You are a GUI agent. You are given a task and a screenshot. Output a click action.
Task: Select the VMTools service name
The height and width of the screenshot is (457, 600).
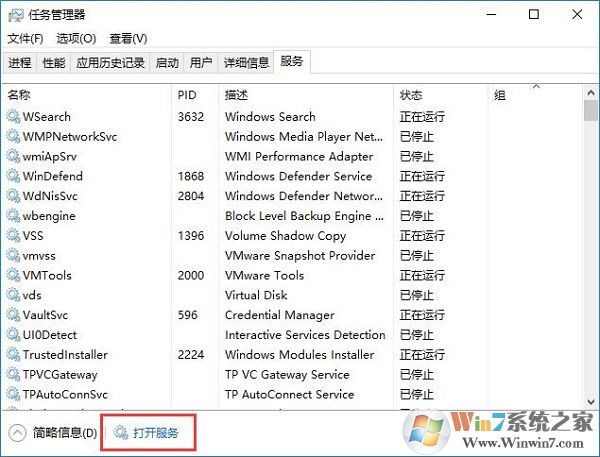tap(47, 275)
